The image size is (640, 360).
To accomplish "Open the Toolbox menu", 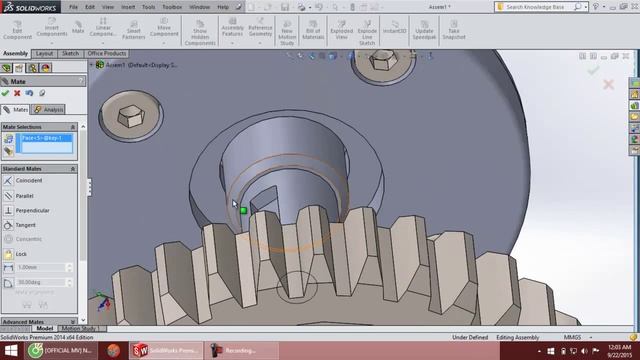I will [172, 7].
